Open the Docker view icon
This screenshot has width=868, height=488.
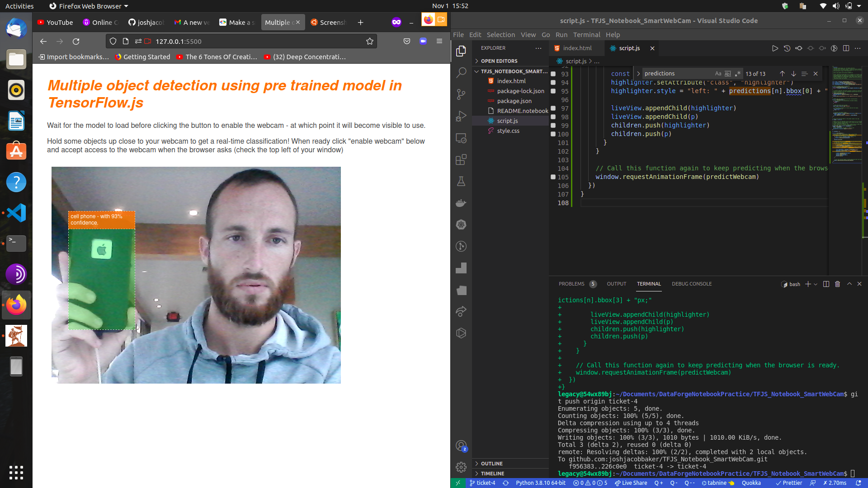click(461, 203)
